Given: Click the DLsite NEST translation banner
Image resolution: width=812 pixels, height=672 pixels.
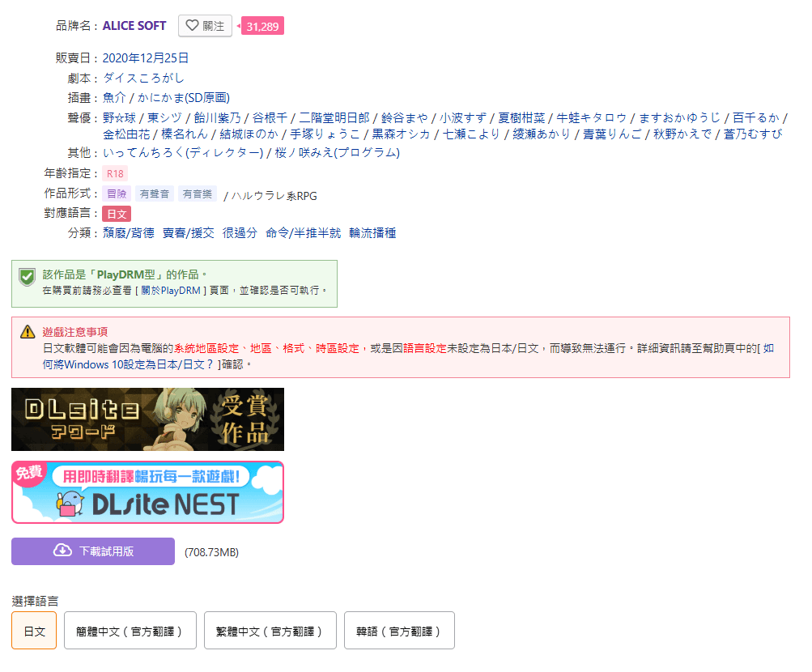Looking at the screenshot, I should coord(147,491).
